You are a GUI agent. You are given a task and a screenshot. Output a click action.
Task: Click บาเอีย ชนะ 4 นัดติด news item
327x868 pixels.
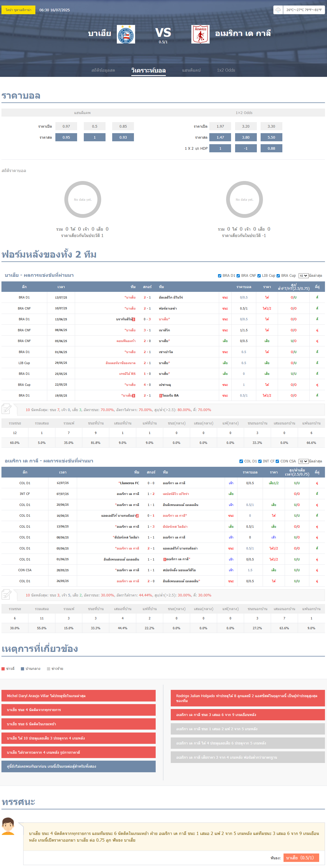(x=79, y=710)
